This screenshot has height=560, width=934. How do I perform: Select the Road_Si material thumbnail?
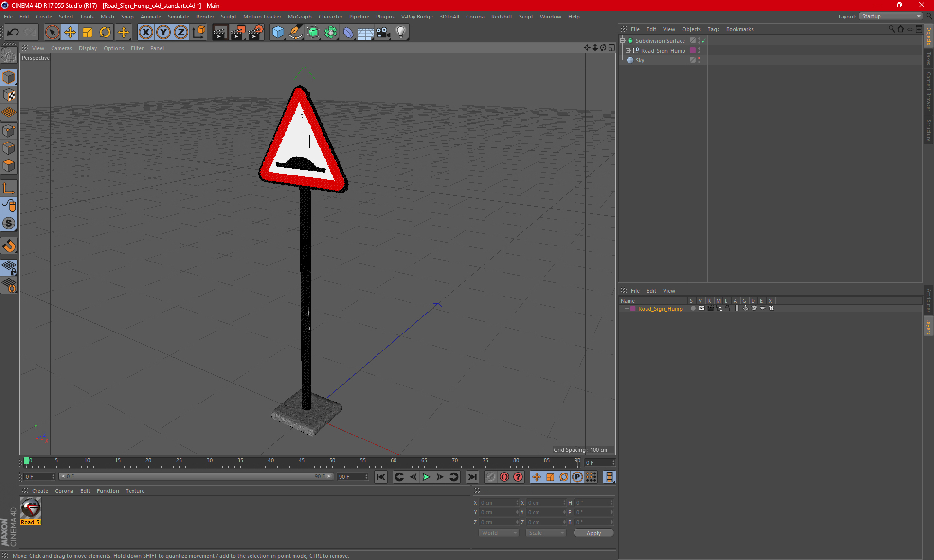click(31, 508)
